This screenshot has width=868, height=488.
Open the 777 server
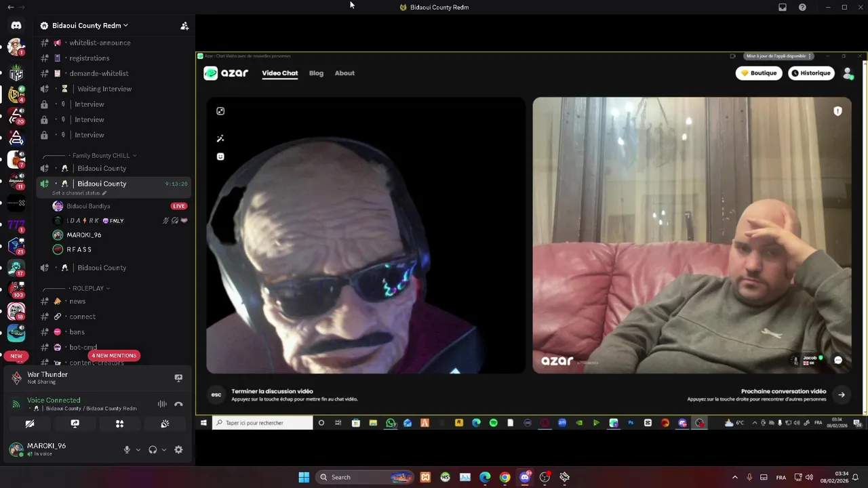(x=16, y=224)
